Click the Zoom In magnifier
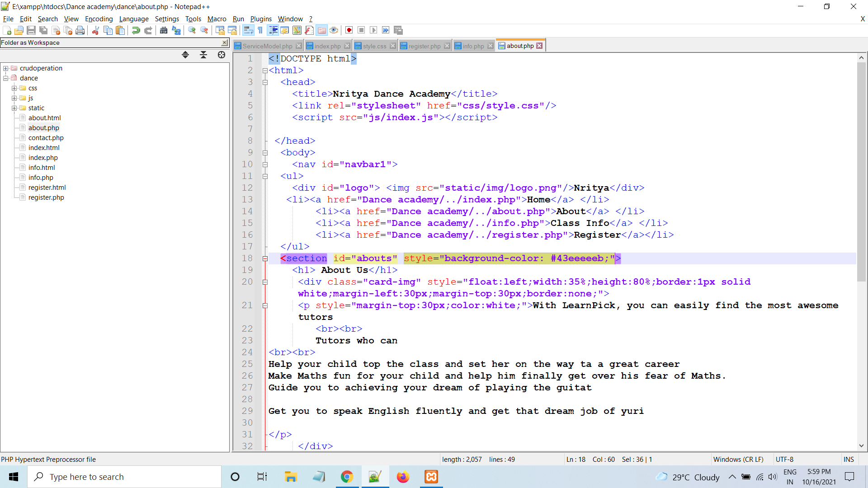868x488 pixels. coord(192,30)
